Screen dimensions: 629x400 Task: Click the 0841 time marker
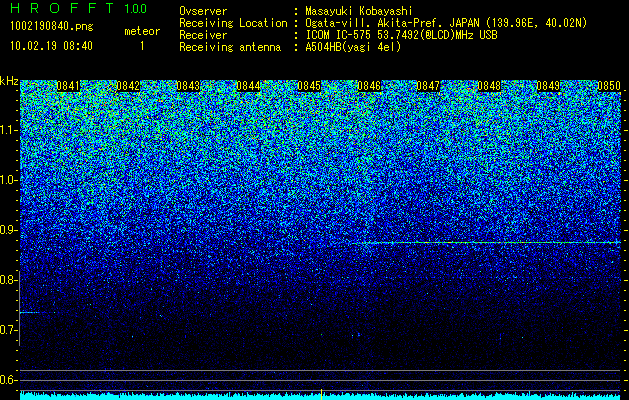point(68,86)
